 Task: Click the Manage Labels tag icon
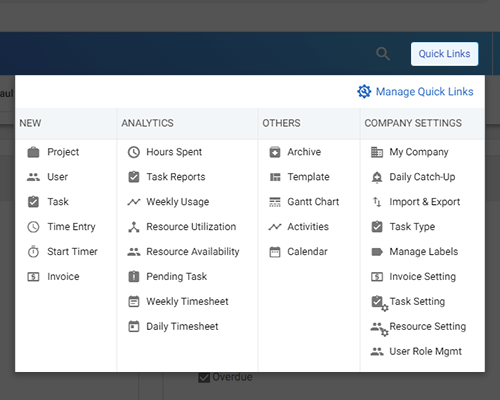(x=377, y=252)
